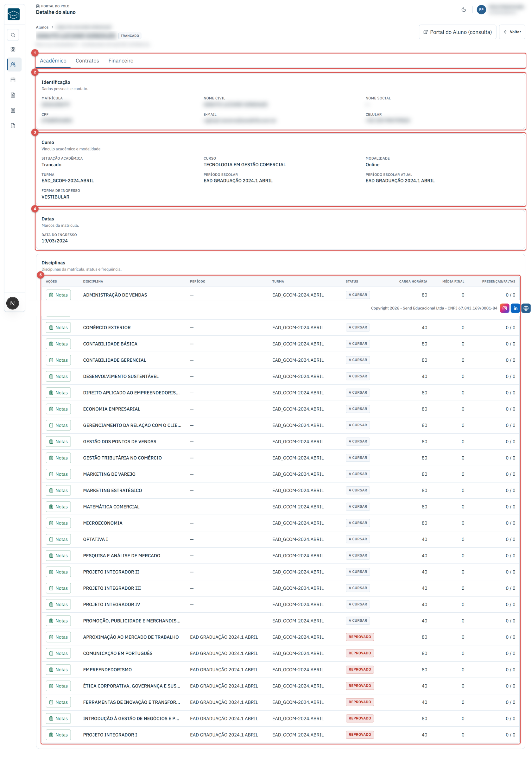Open Notas for COMUNICAÇÃO EM PORTUGUÊS
This screenshot has height=773, width=532.
58,654
